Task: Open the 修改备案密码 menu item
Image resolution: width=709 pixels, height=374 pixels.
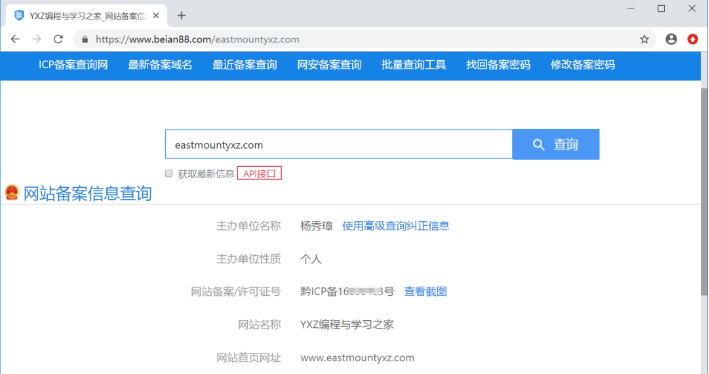Action: (583, 65)
